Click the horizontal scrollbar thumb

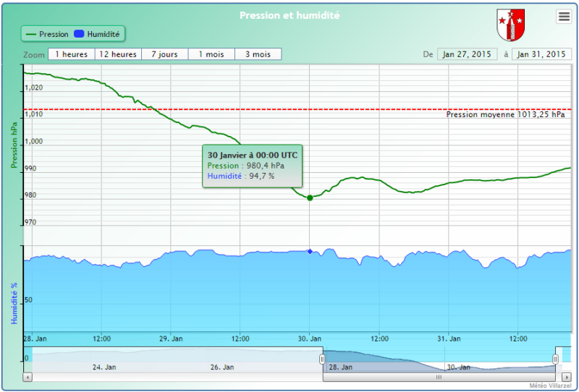point(438,377)
